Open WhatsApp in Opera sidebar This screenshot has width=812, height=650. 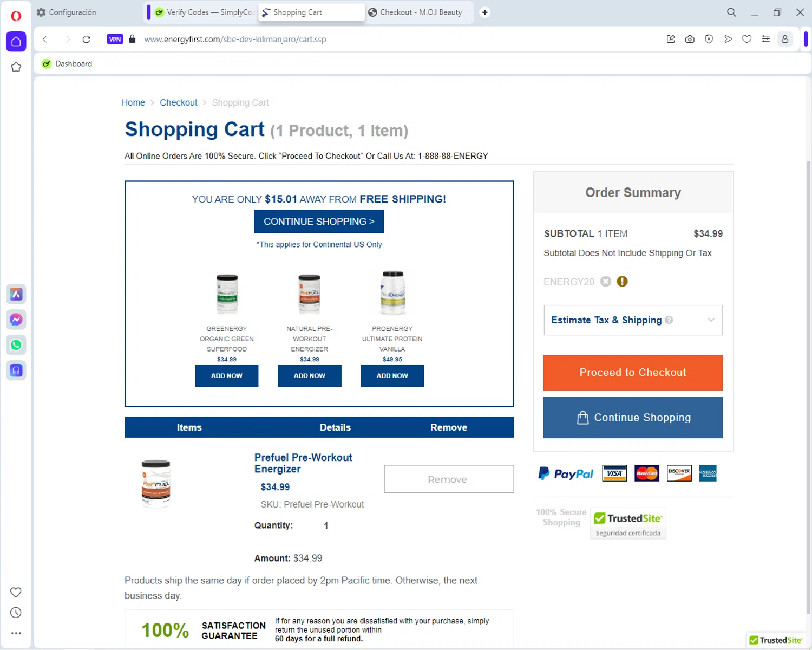tap(16, 345)
